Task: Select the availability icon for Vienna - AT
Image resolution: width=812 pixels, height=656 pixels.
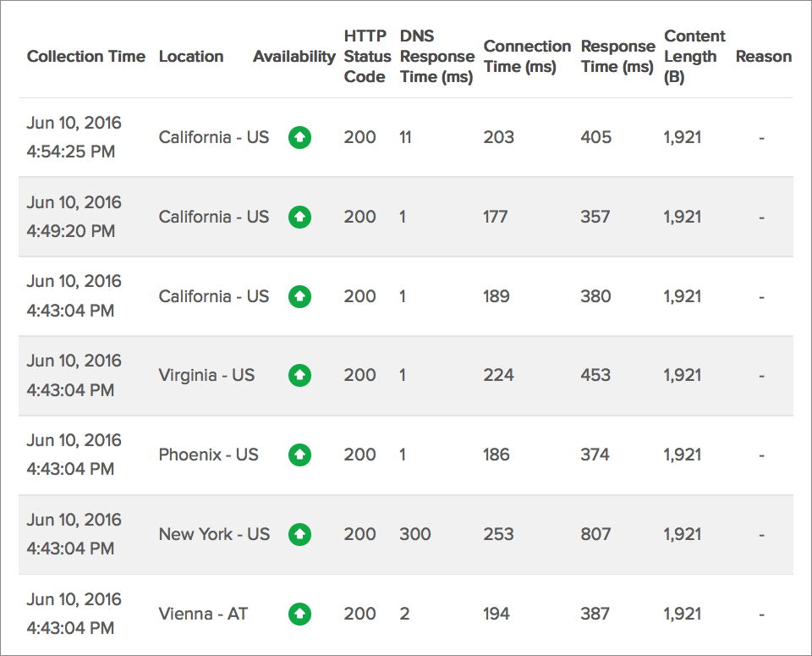Action: click(x=299, y=614)
